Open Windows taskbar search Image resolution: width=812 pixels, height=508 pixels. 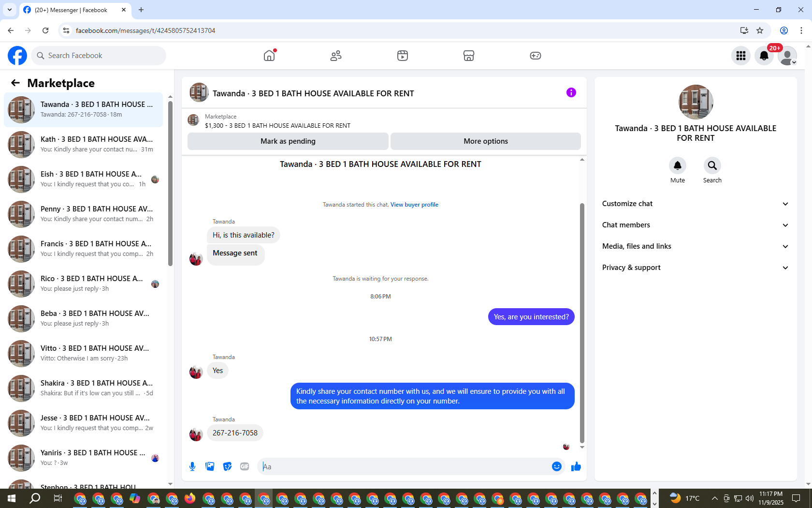pyautogui.click(x=35, y=498)
